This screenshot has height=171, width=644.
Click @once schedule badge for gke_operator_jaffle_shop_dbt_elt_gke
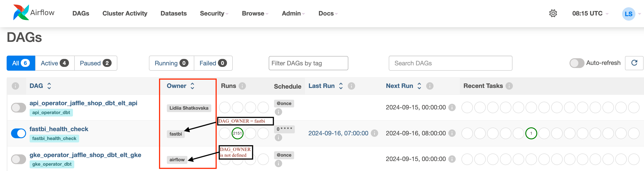284,155
